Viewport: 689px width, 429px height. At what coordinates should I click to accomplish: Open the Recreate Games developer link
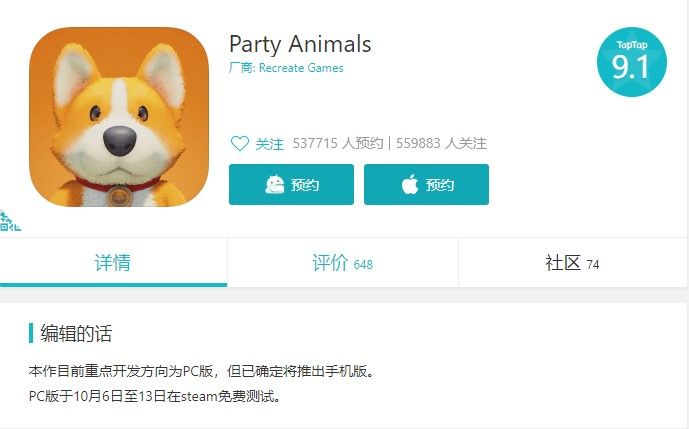300,68
